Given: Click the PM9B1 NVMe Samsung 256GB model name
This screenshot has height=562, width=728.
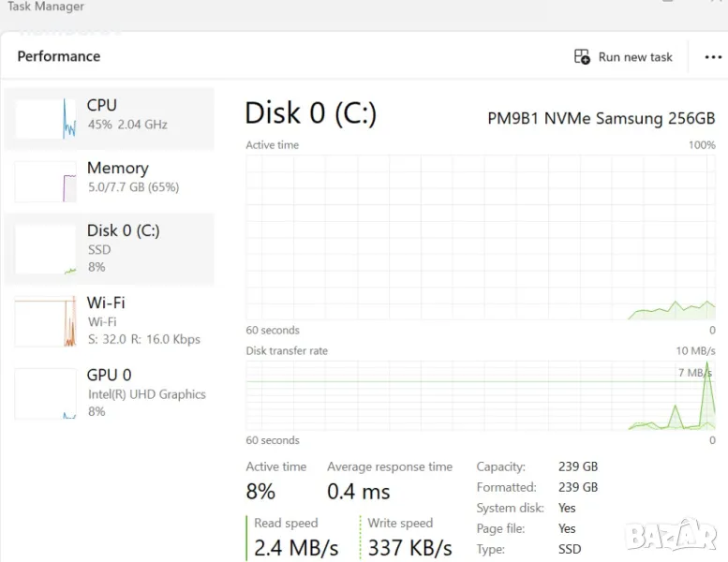Looking at the screenshot, I should coord(601,119).
